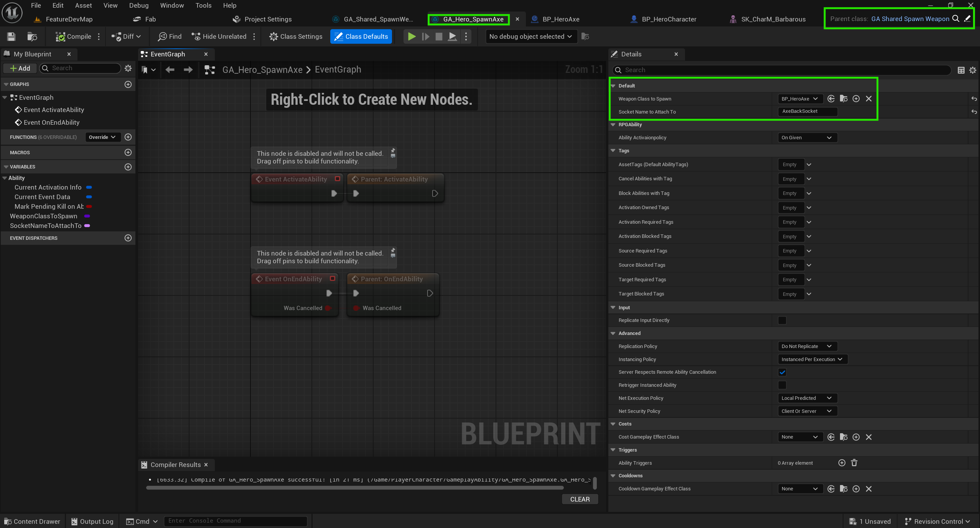Image resolution: width=980 pixels, height=528 pixels.
Task: Save the blueprint with the floppy disk icon
Action: tap(11, 36)
